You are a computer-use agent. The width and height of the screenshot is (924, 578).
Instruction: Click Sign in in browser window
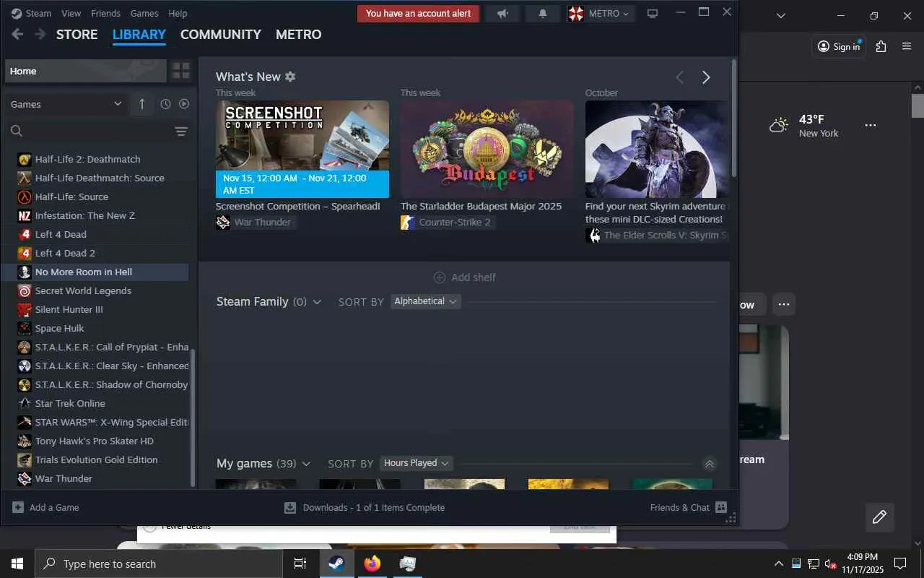[839, 46]
